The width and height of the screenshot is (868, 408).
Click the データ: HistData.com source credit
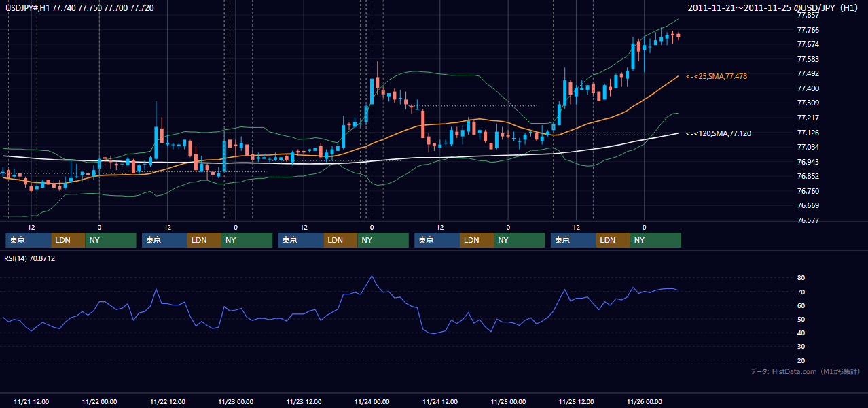point(806,371)
